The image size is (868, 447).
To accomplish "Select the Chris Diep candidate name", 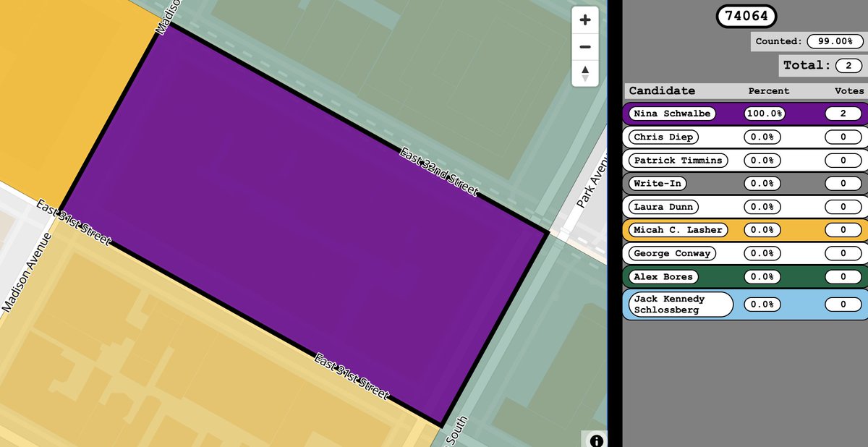I will [x=663, y=137].
